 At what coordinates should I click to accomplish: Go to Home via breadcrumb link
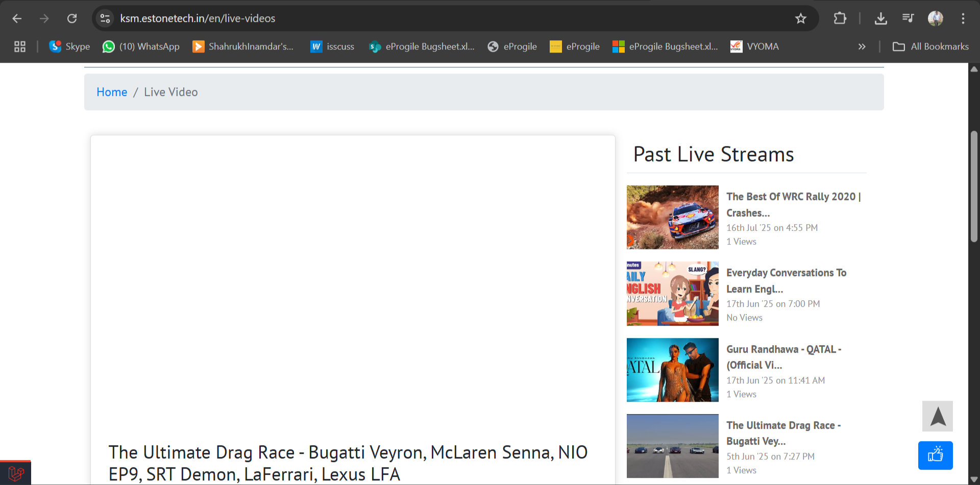(x=112, y=92)
